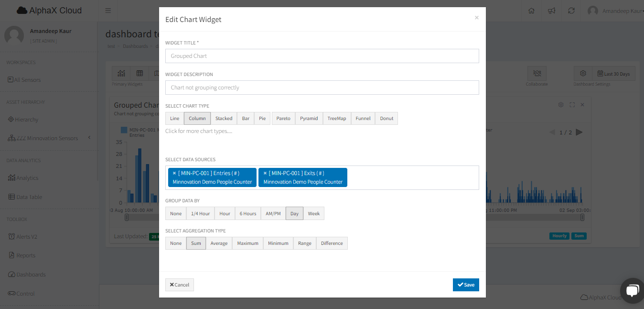Select the Pie chart type
This screenshot has width=644, height=309.
[x=262, y=119]
